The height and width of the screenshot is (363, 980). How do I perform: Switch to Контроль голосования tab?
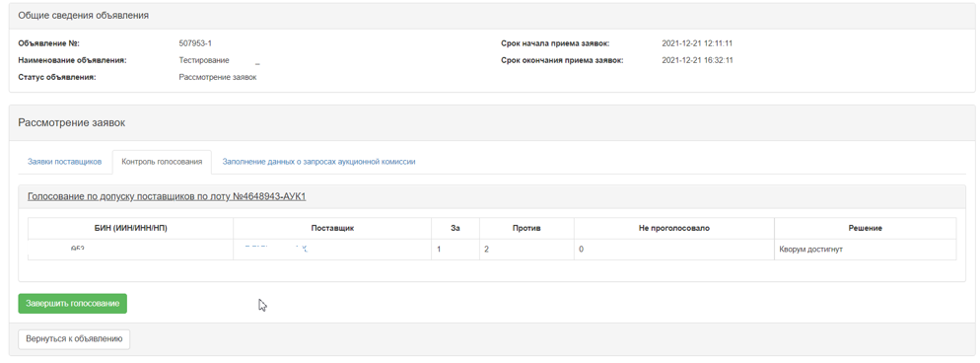pos(162,162)
